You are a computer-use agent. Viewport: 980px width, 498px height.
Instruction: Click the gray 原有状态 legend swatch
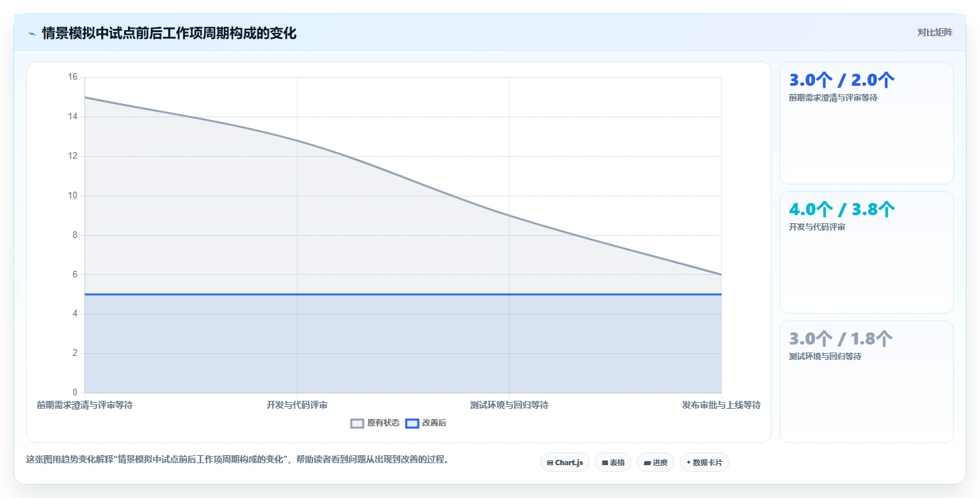coord(357,423)
